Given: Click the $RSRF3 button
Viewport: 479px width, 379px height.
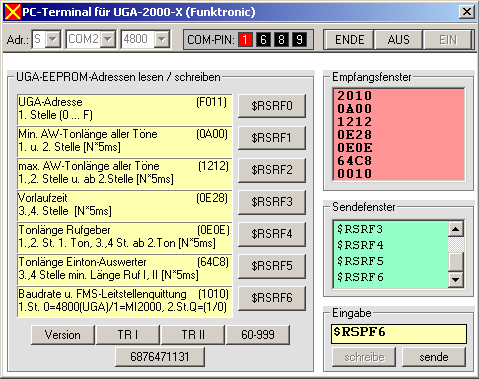Looking at the screenshot, I should pos(272,202).
